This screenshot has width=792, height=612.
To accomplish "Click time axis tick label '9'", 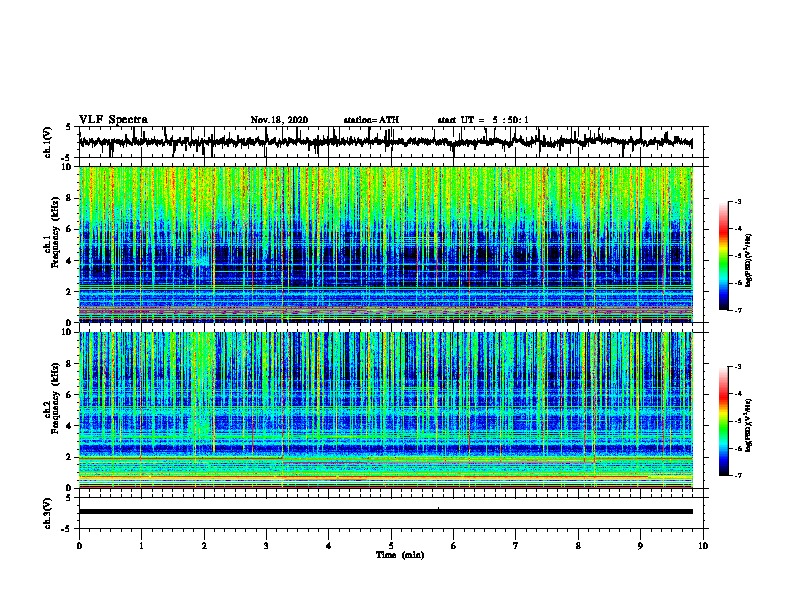I will pyautogui.click(x=640, y=546).
